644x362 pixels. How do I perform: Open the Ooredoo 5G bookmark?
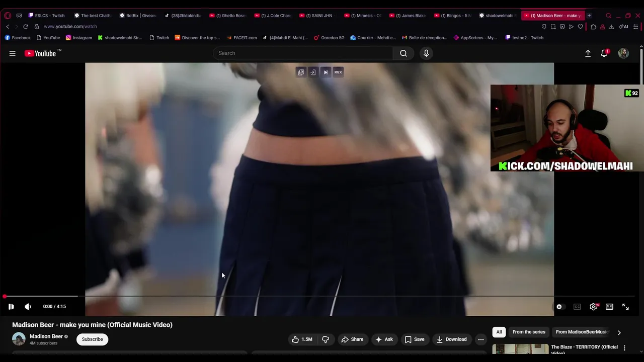330,38
